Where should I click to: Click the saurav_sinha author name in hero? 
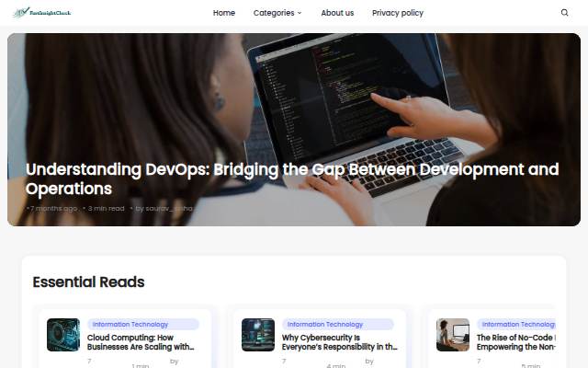(x=169, y=209)
